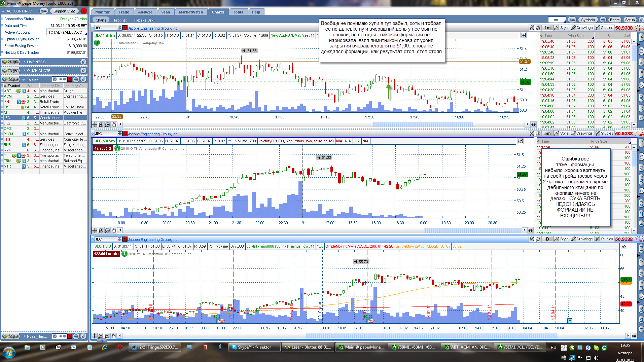Image resolution: width=644 pixels, height=362 pixels.
Task: Click the Setup button
Action: tap(630, 20)
